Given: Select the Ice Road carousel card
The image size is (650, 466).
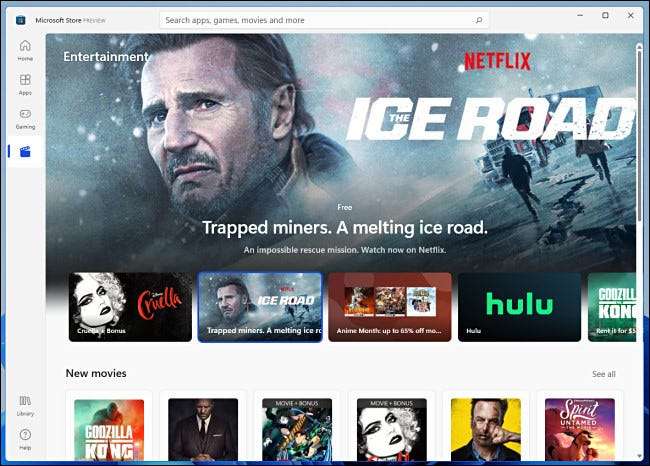Looking at the screenshot, I should click(260, 307).
